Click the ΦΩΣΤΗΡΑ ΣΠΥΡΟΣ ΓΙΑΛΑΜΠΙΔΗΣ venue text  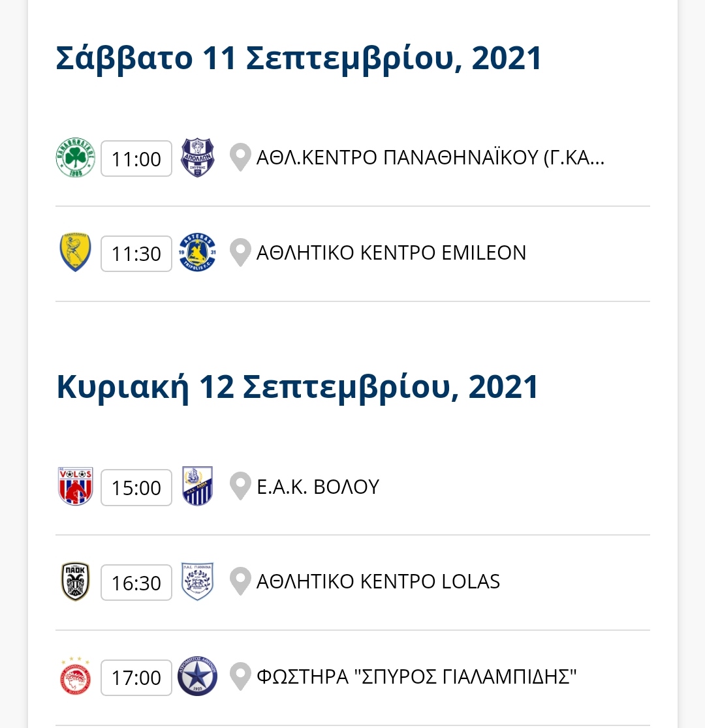click(x=416, y=677)
